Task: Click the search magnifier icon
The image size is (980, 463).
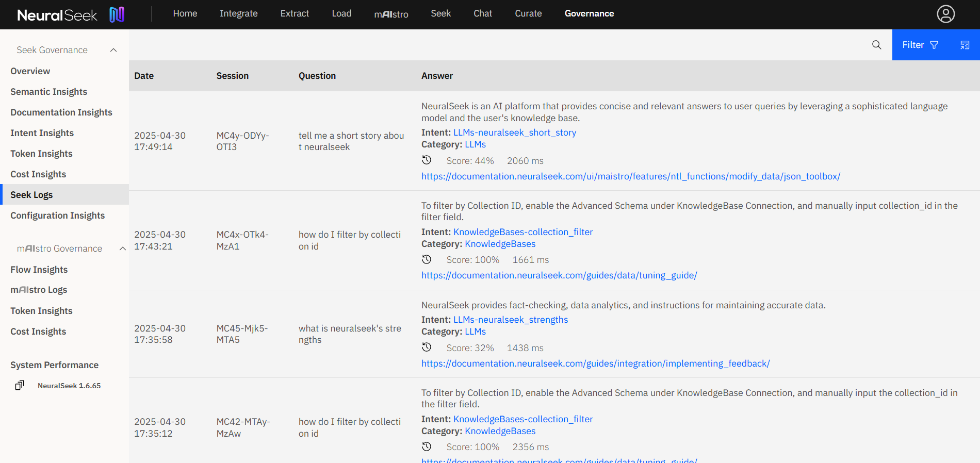Action: coord(876,45)
